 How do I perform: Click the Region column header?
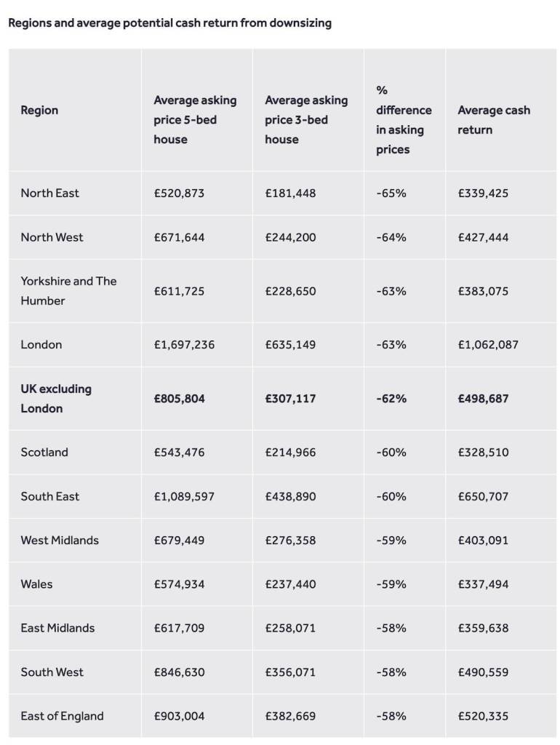(39, 111)
